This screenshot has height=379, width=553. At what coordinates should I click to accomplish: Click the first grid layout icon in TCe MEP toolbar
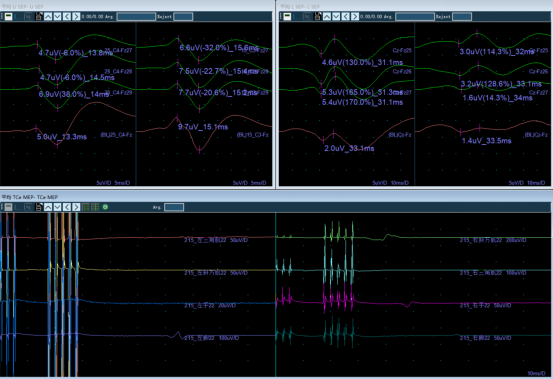[86, 207]
